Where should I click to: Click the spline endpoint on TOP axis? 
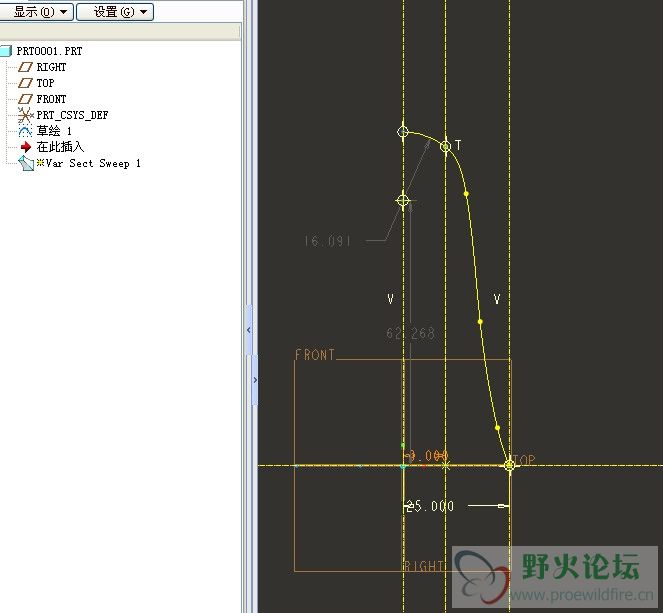[x=509, y=465]
